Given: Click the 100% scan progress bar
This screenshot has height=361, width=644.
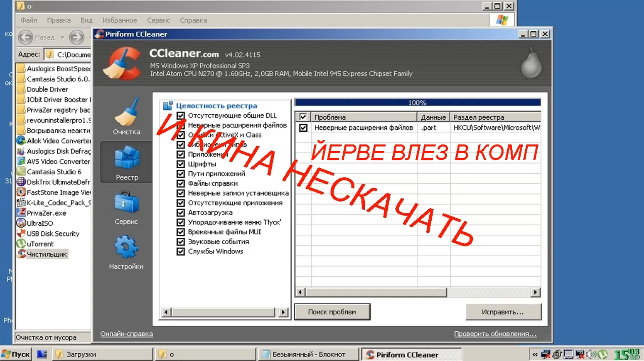Looking at the screenshot, I should click(x=418, y=103).
